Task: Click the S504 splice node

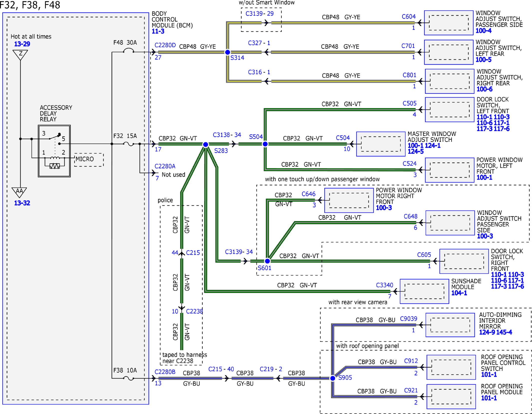Action: tap(265, 144)
